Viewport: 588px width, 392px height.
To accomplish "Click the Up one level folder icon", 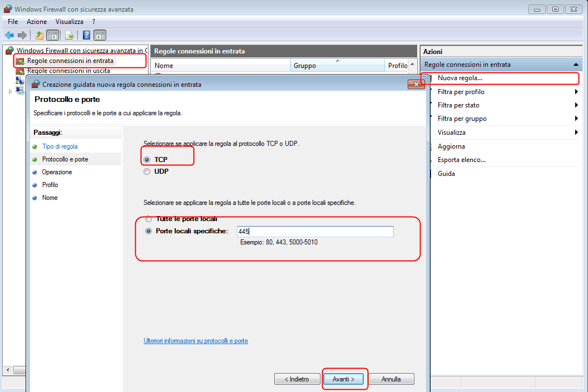I will pyautogui.click(x=39, y=35).
